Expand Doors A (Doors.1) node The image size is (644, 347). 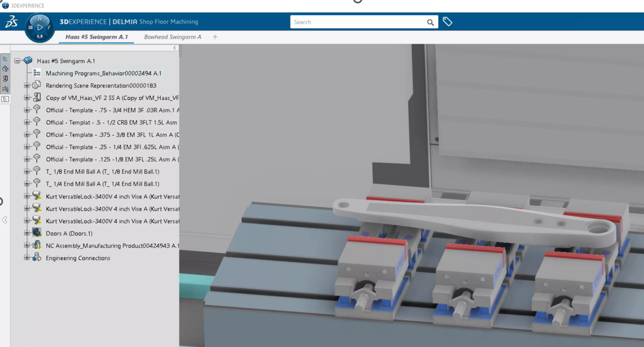tap(27, 233)
